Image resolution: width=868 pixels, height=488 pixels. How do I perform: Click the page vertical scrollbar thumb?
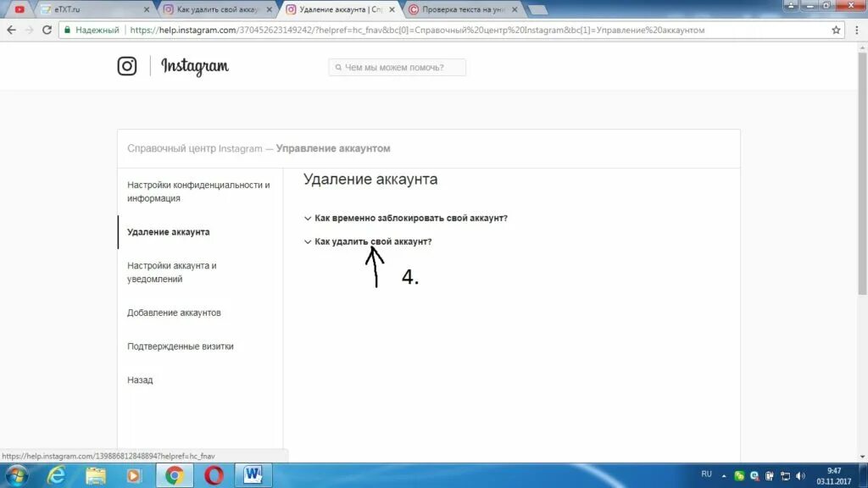pyautogui.click(x=862, y=174)
